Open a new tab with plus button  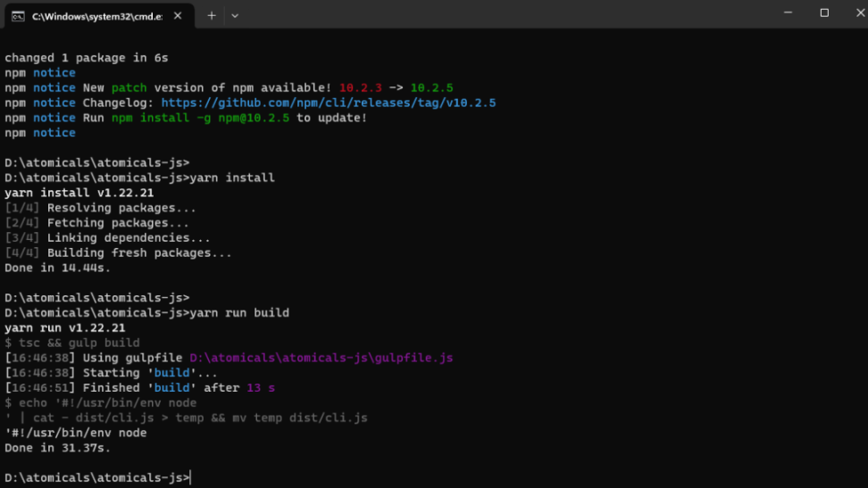(x=212, y=15)
